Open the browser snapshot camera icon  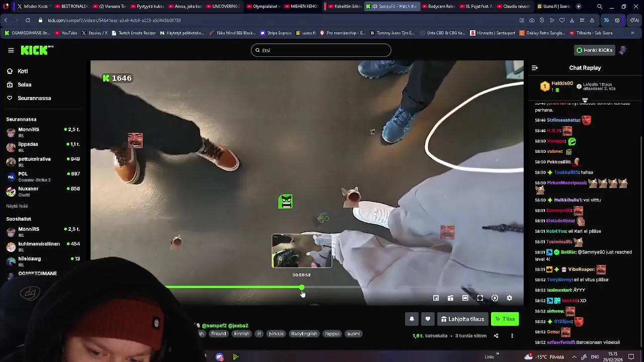coord(532,20)
